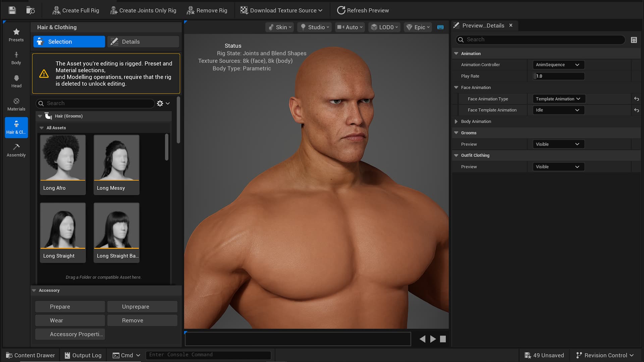
Task: Open the Head sidebar section
Action: pyautogui.click(x=16, y=81)
